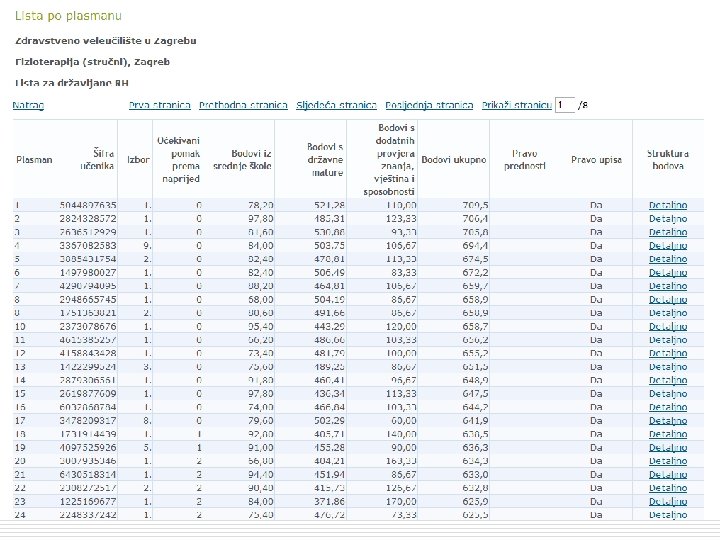This screenshot has height=540, width=720.
Task: Click the Struktura bodova column header
Action: (x=667, y=159)
